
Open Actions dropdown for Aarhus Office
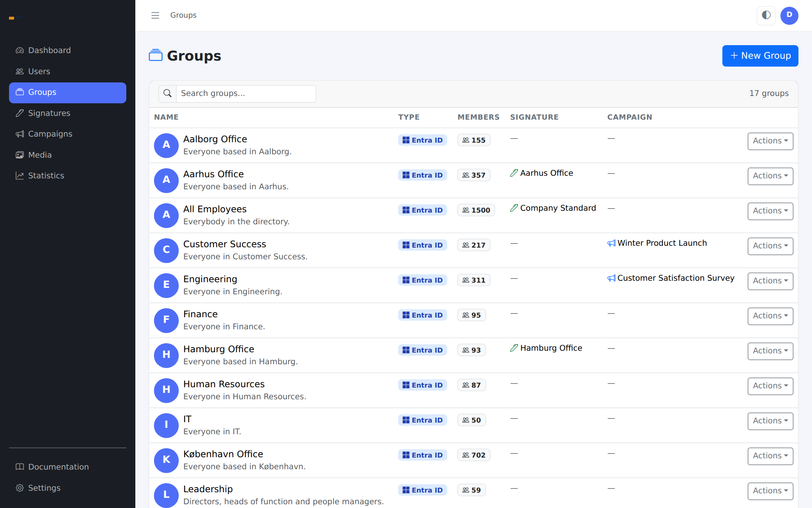[x=770, y=176]
